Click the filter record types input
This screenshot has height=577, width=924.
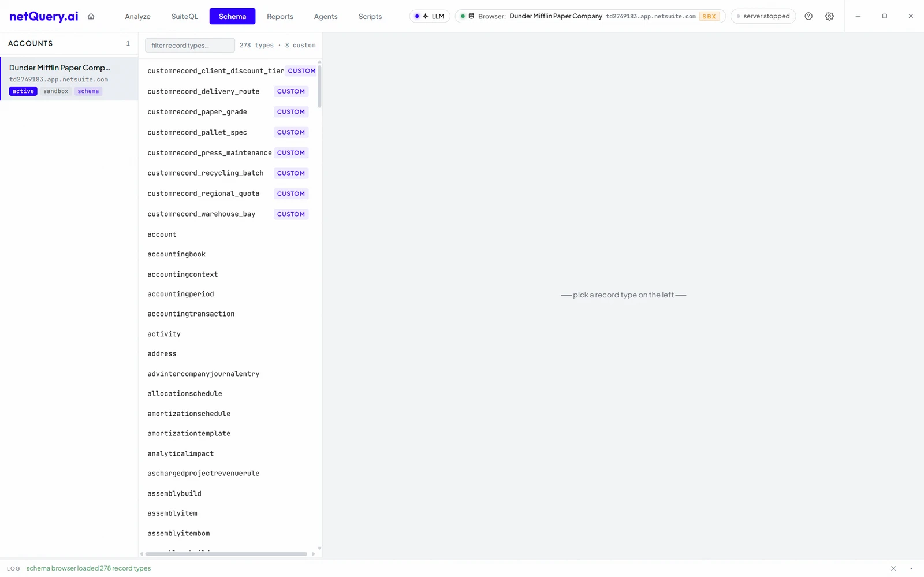(190, 45)
